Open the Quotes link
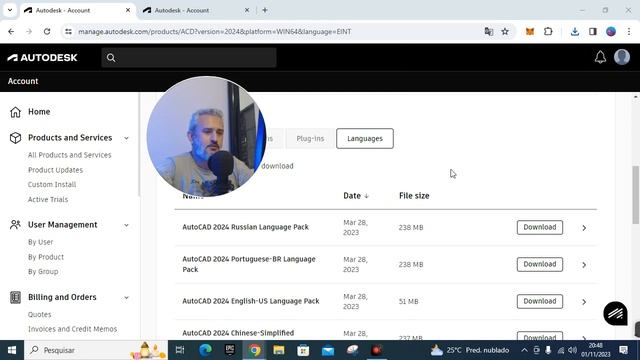This screenshot has width=640, height=360. (x=39, y=315)
